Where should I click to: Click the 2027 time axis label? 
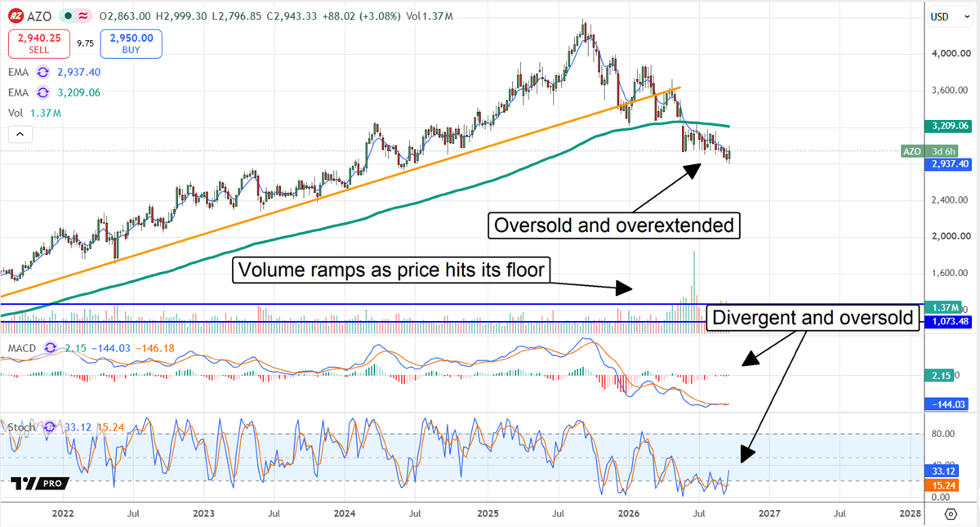(768, 514)
